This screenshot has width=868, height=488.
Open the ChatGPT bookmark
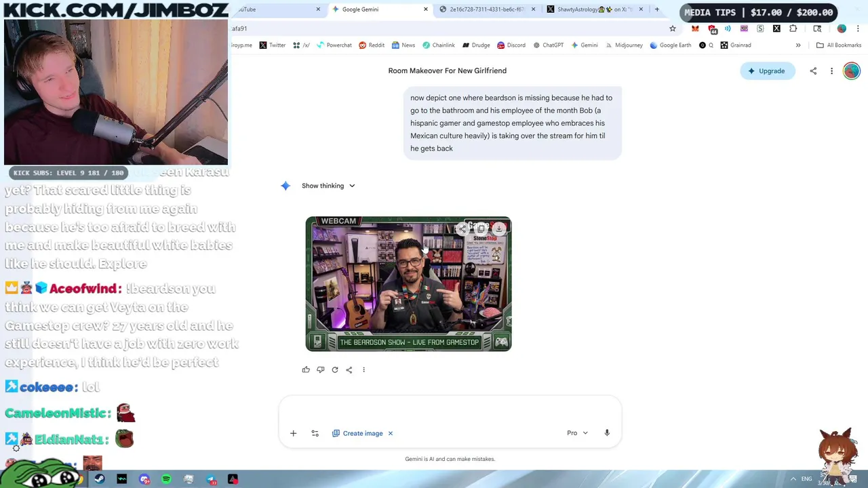548,45
